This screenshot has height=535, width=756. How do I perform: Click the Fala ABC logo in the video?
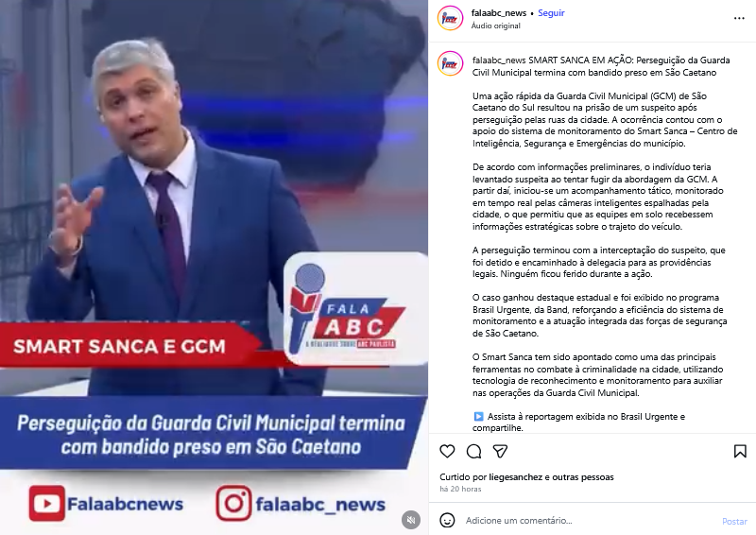coord(355,309)
